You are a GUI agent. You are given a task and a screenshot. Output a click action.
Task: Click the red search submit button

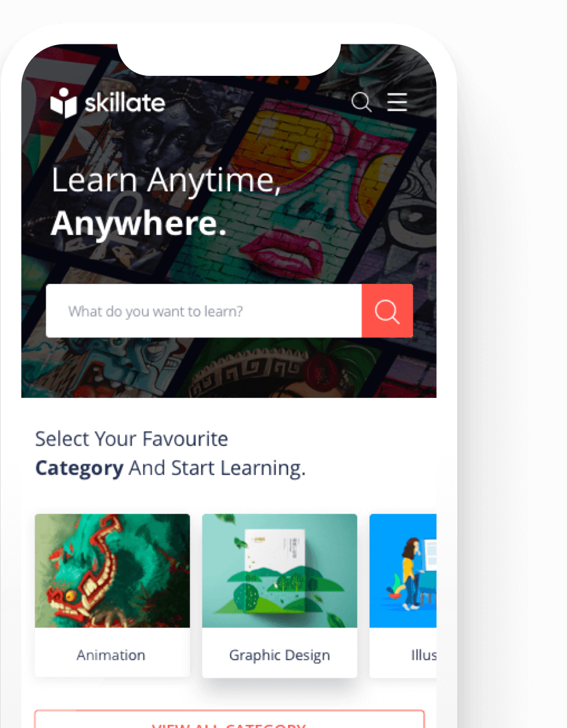pyautogui.click(x=387, y=310)
